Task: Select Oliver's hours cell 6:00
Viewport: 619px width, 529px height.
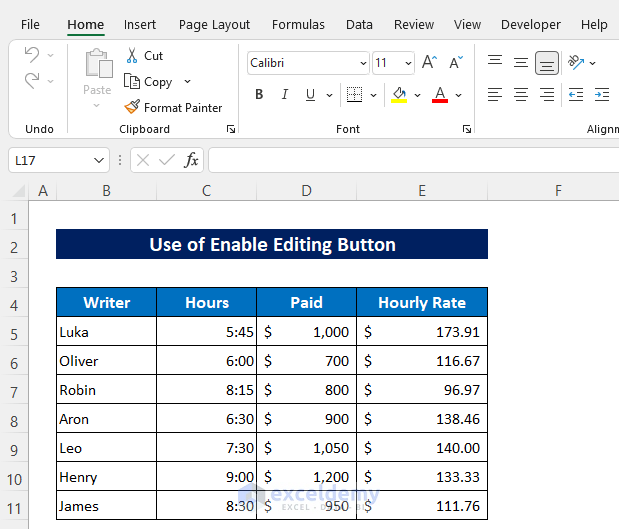Action: (206, 361)
